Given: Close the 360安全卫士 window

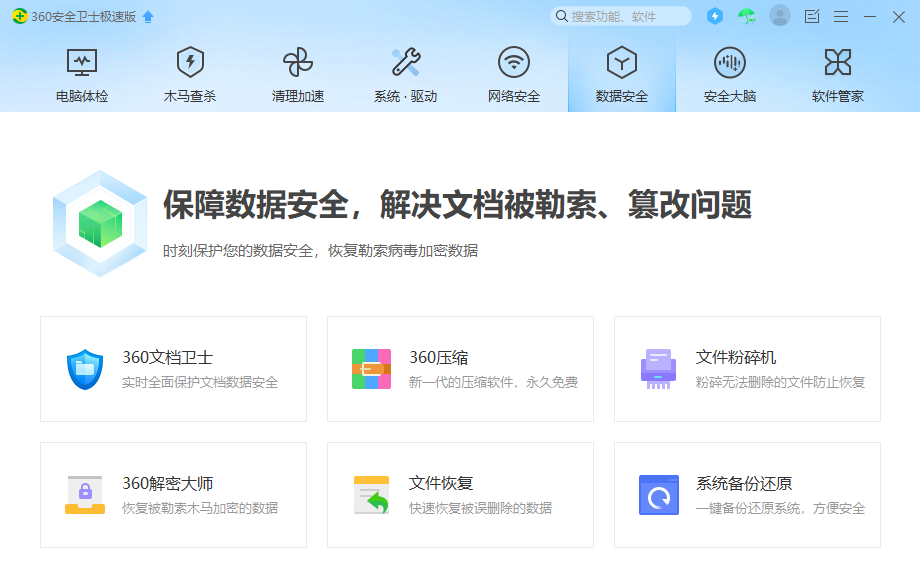Looking at the screenshot, I should pyautogui.click(x=898, y=16).
